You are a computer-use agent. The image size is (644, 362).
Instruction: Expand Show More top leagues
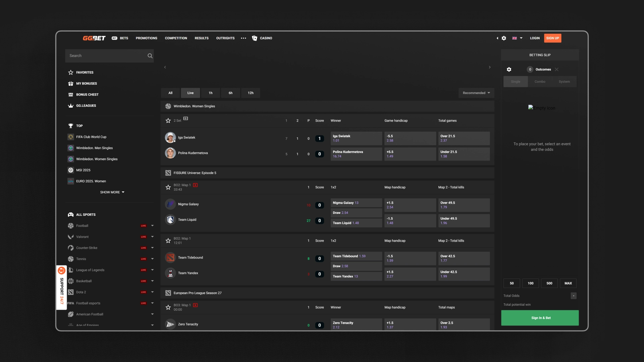tap(112, 192)
